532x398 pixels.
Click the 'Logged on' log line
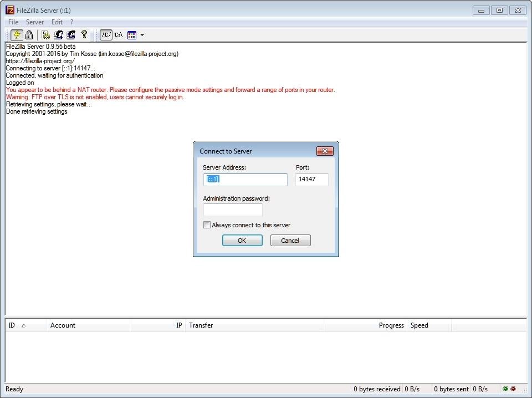[20, 83]
